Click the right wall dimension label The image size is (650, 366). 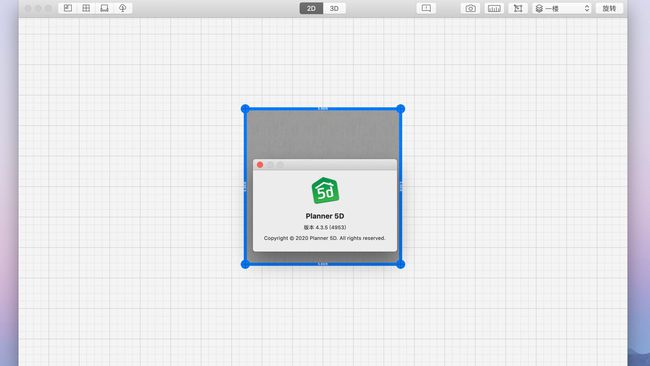[x=400, y=187]
